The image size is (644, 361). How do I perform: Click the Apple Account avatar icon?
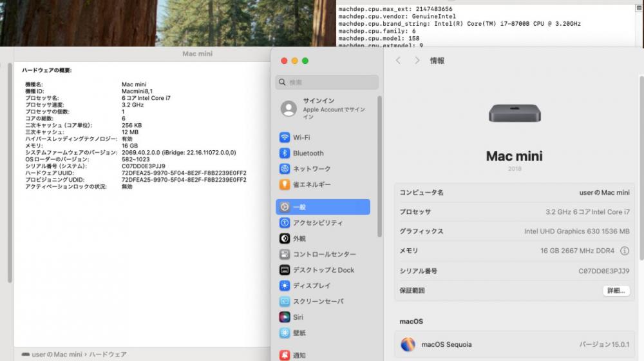pos(289,108)
